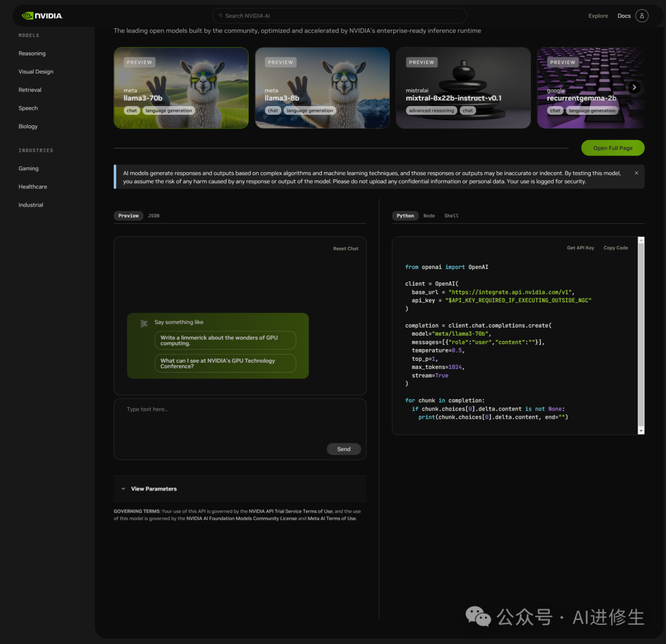Select Biology in the sidebar
The image size is (666, 644).
tap(28, 126)
